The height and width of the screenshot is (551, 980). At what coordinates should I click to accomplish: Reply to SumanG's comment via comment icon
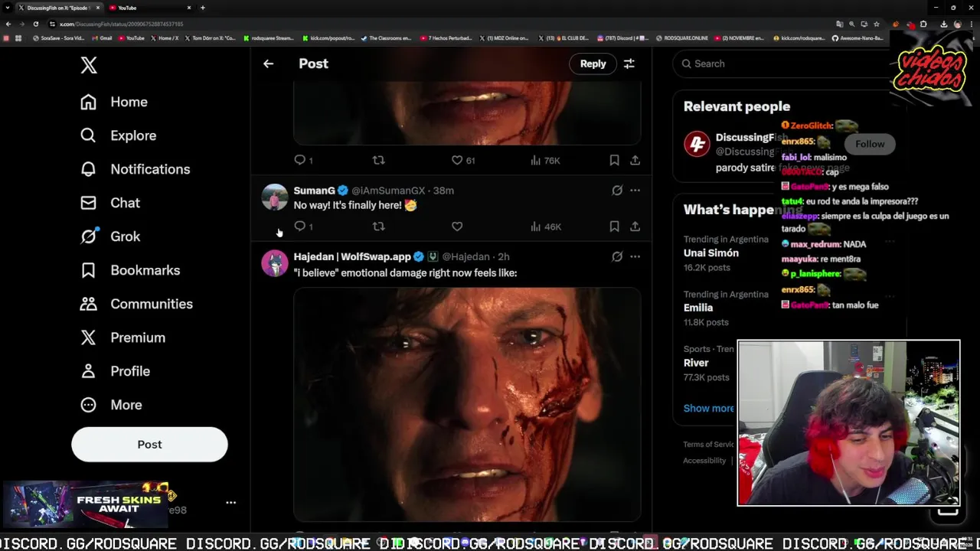click(300, 226)
